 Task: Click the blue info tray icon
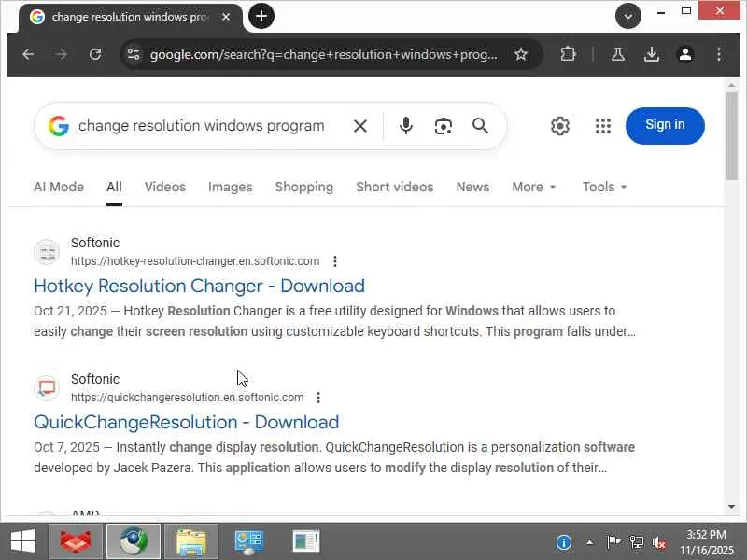click(564, 542)
